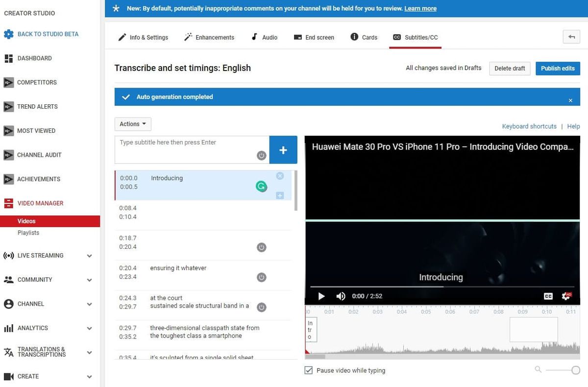Click the Publish edits button
The image size is (588, 387).
pos(558,68)
